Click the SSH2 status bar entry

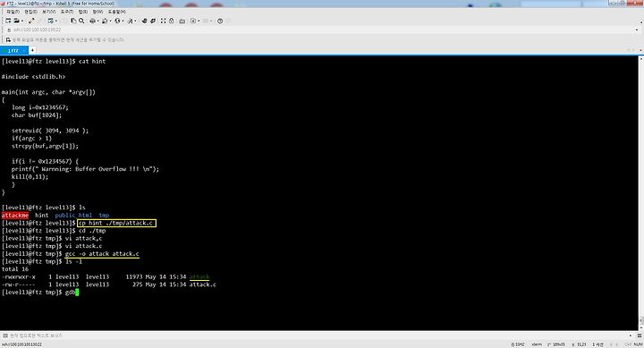518,344
